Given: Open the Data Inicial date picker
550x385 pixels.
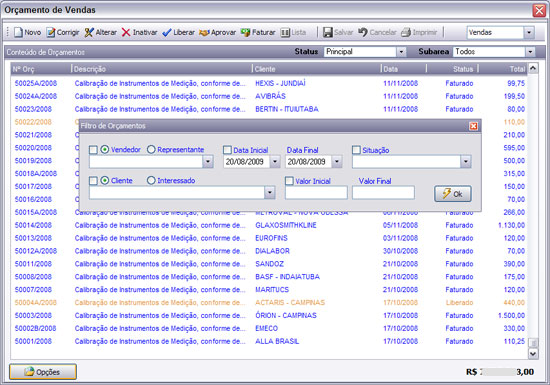Looking at the screenshot, I should [275, 162].
